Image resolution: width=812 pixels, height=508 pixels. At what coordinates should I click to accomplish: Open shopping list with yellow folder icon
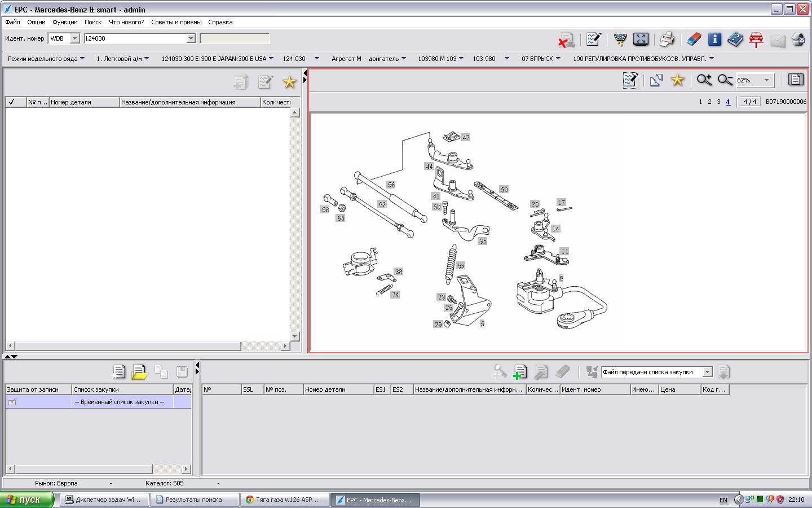click(x=139, y=371)
